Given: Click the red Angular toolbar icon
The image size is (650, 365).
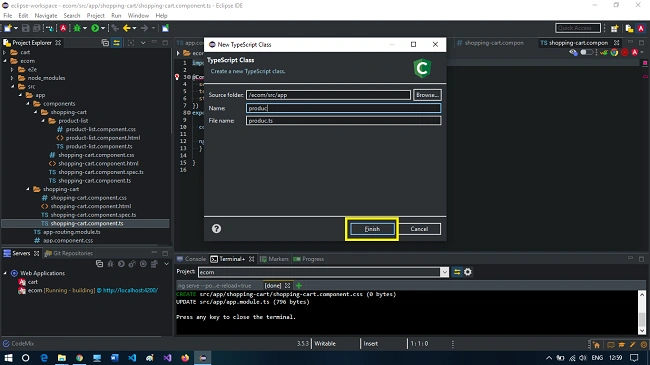Looking at the screenshot, I should pos(63,28).
